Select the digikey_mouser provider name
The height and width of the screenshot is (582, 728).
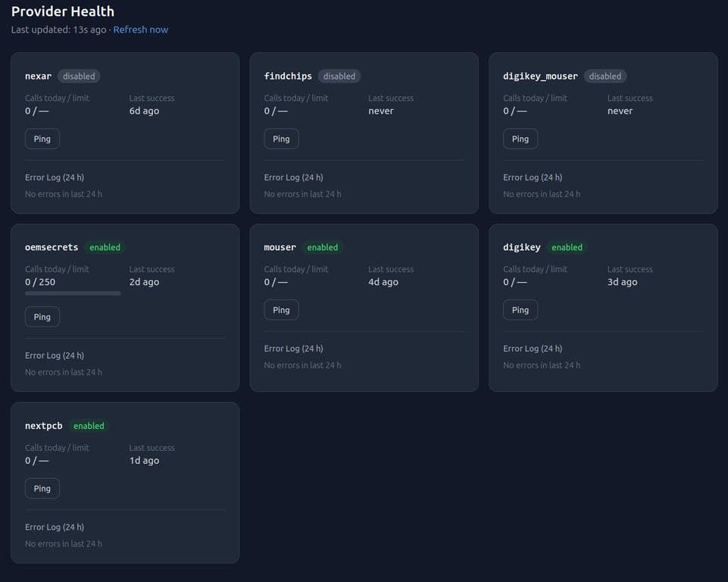click(x=540, y=77)
